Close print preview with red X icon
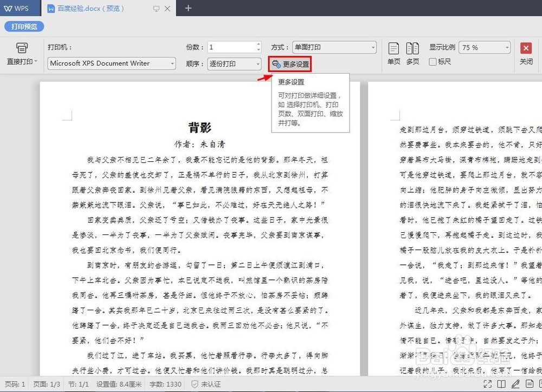Viewport: 542px width, 392px height. coord(526,48)
